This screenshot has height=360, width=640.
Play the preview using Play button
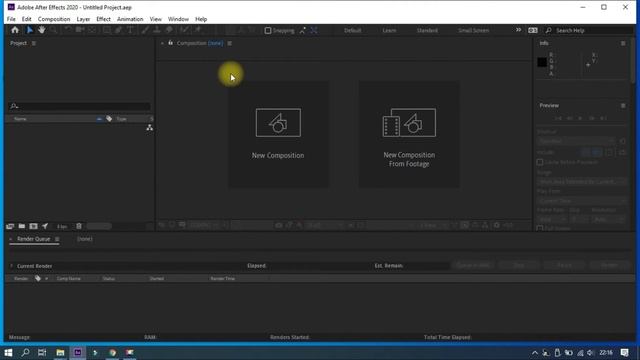580,118
